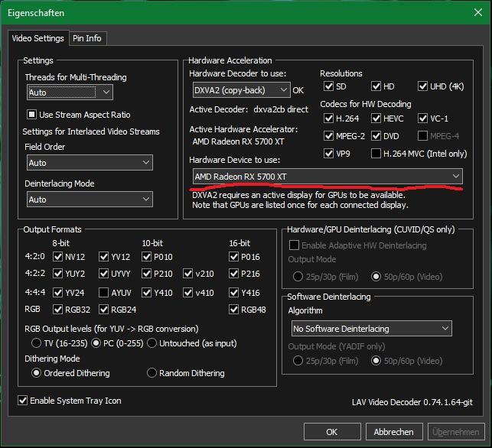Uncheck P216 output format
This screenshot has height=448, width=492.
234,274
